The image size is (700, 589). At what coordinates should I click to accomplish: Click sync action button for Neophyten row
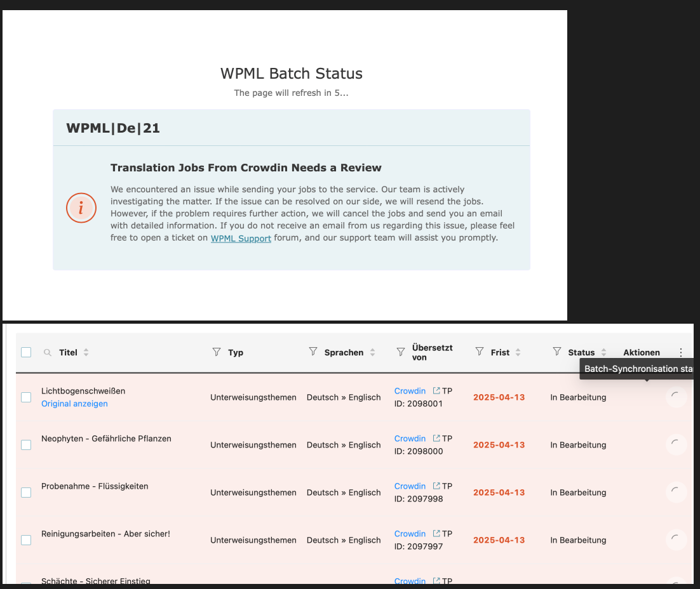(x=676, y=444)
